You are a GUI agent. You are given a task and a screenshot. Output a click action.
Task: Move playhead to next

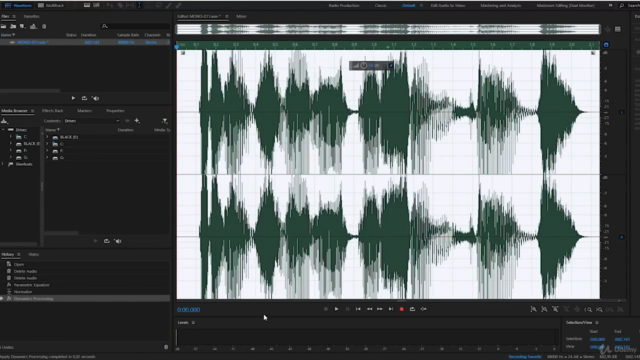[391, 309]
